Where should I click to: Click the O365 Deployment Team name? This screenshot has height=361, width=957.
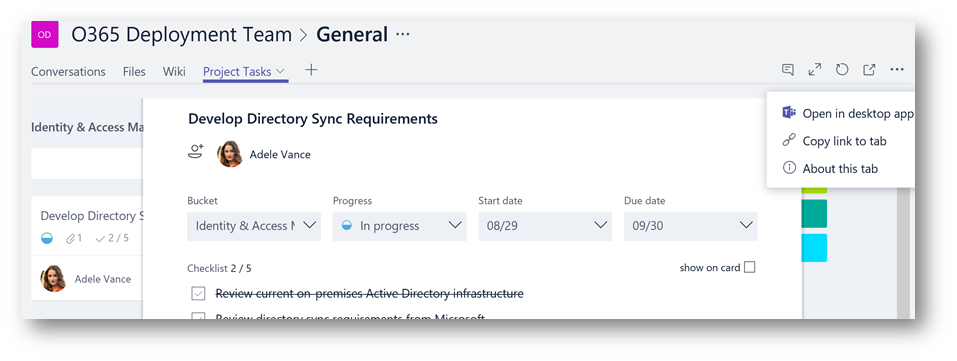coord(182,35)
